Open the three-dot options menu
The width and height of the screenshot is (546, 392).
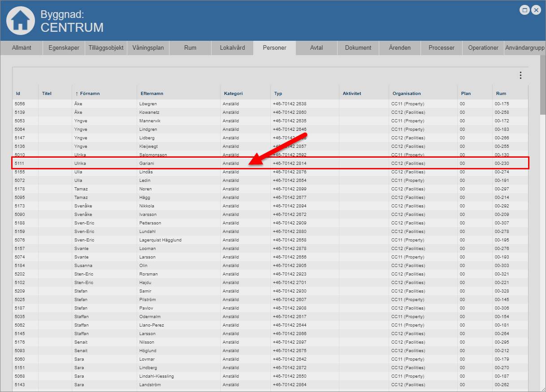click(520, 75)
